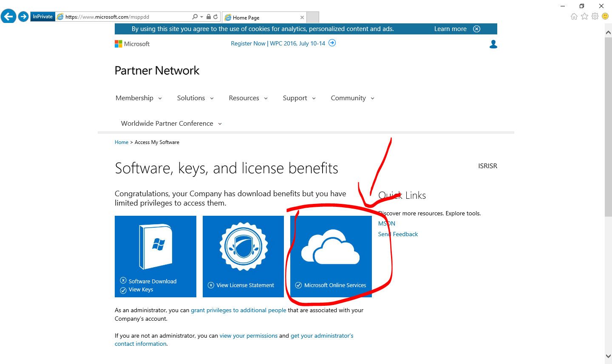Open the browser Home icon
The height and width of the screenshot is (364, 612).
click(574, 16)
